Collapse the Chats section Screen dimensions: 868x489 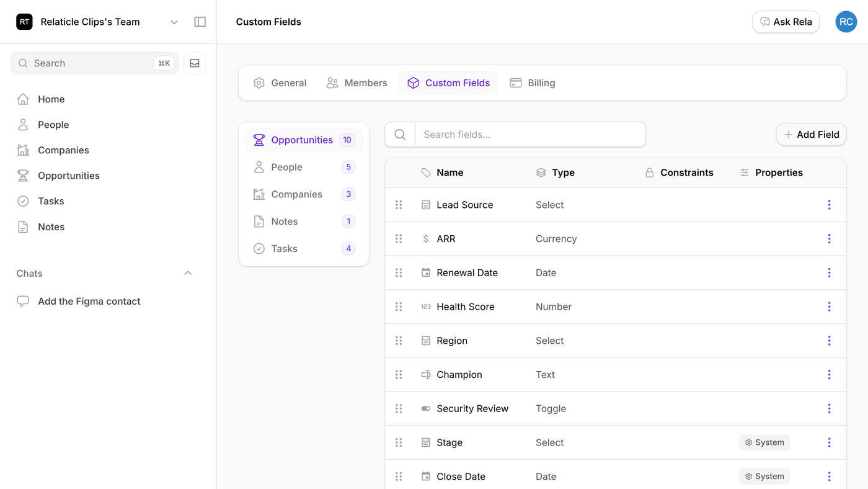(188, 274)
